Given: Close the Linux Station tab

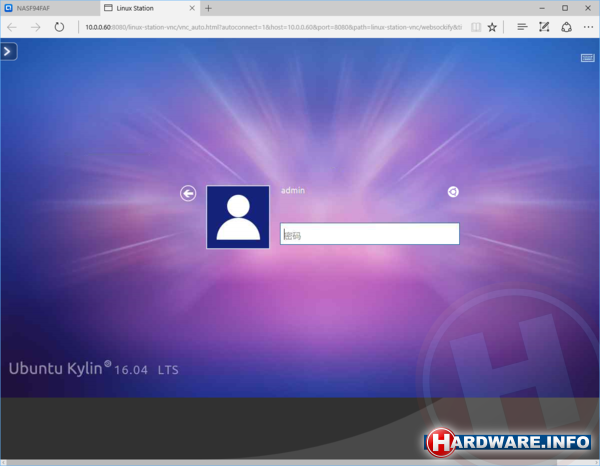Looking at the screenshot, I should (x=192, y=8).
